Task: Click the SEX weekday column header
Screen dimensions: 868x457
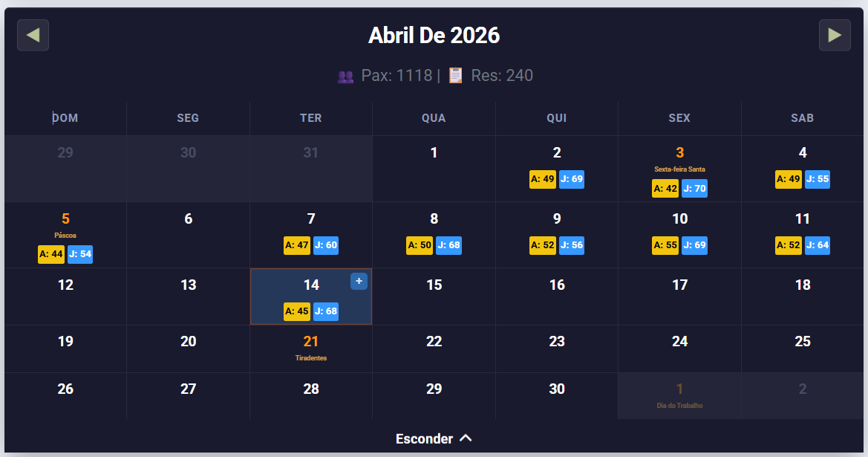Action: 679,118
